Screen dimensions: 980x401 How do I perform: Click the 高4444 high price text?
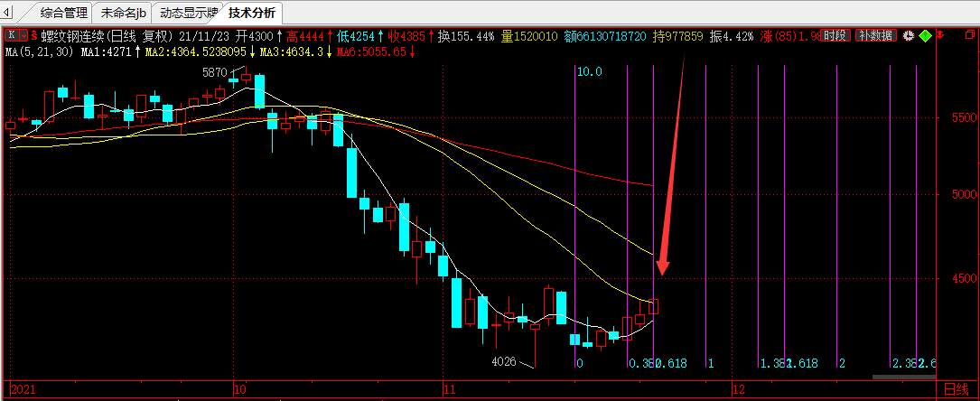point(307,36)
